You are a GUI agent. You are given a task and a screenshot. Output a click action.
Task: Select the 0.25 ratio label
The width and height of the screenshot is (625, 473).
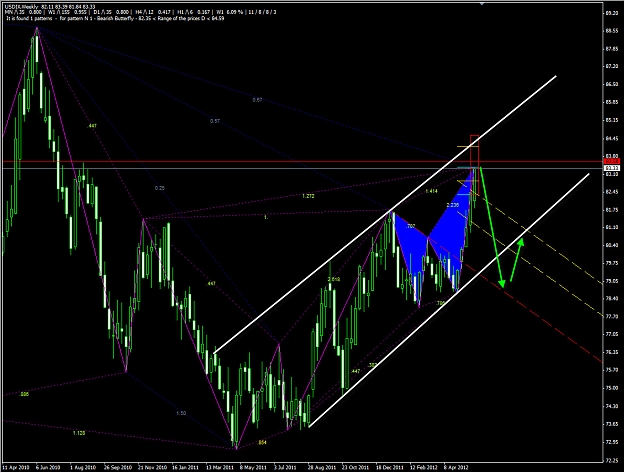point(159,188)
